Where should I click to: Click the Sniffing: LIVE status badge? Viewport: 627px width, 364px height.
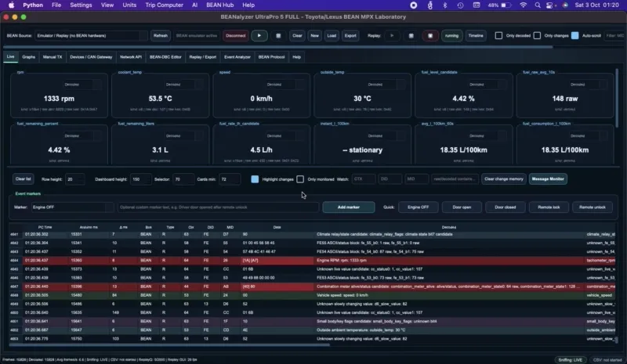[x=571, y=359]
